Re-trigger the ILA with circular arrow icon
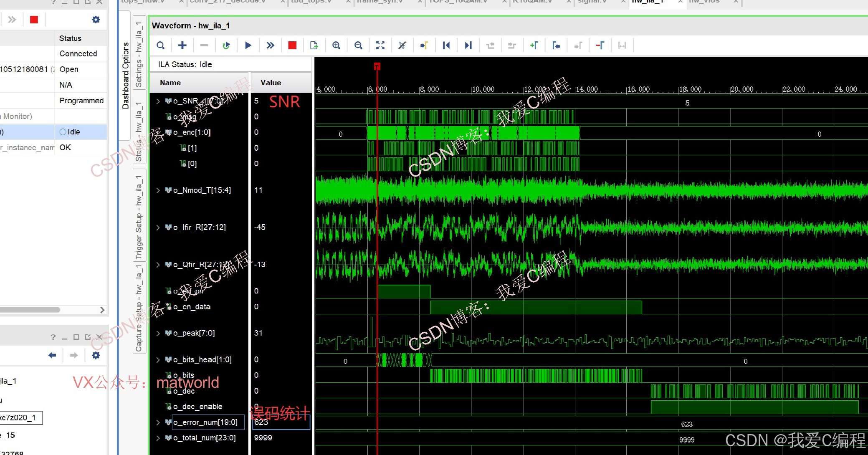The image size is (868, 455). click(226, 45)
